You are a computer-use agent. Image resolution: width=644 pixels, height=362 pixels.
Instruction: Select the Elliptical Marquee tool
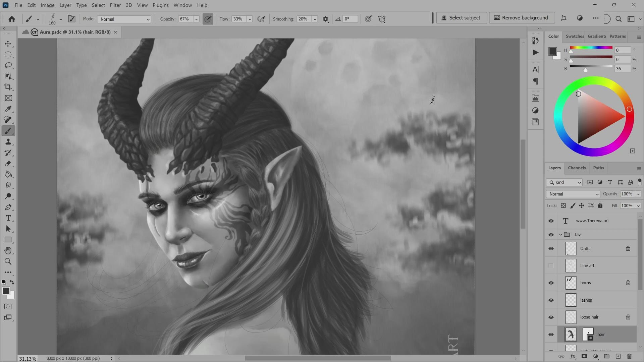tap(8, 55)
